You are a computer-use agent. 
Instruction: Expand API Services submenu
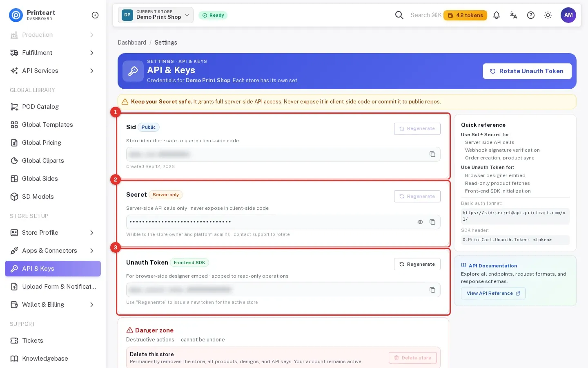[x=53, y=71]
